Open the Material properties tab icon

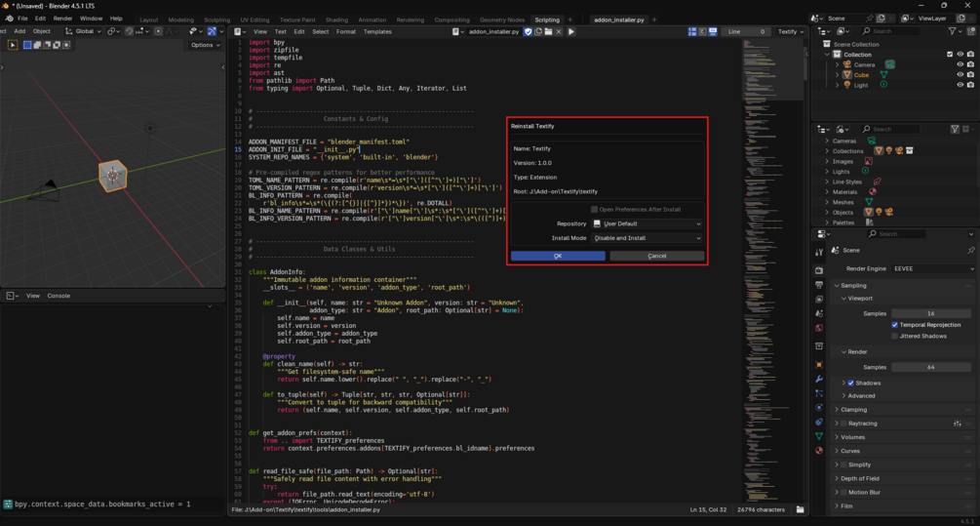[x=819, y=450]
